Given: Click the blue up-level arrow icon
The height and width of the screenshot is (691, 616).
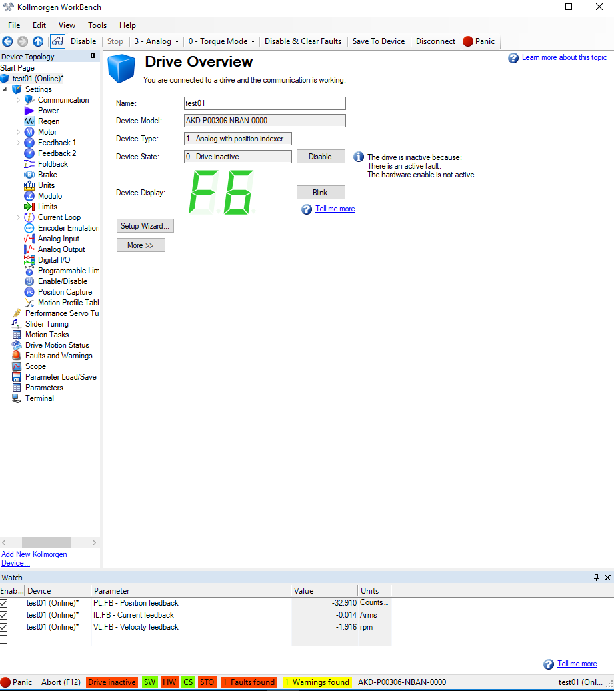Looking at the screenshot, I should pyautogui.click(x=39, y=41).
